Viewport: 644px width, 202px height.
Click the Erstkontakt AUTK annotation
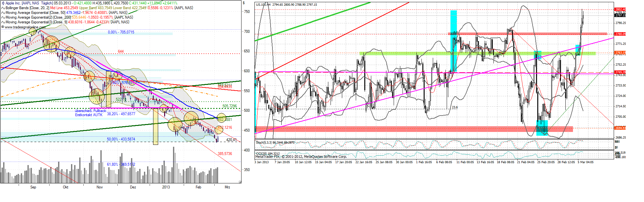[89, 115]
